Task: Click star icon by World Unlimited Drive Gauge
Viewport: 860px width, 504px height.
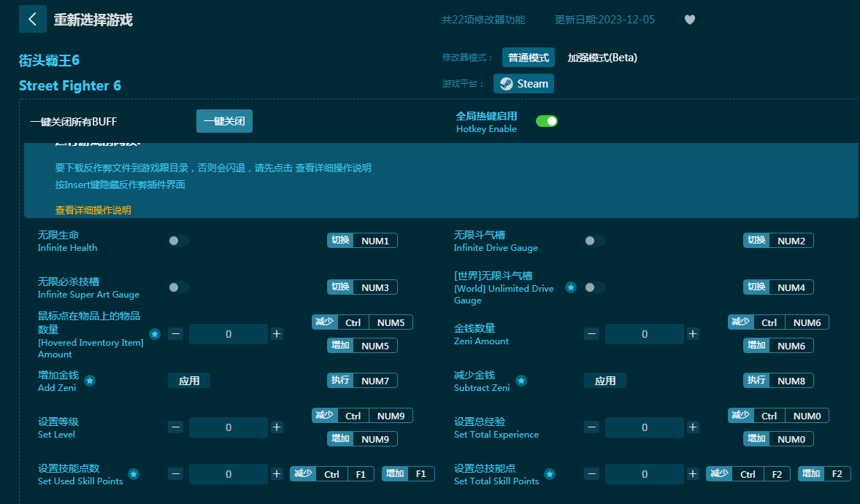Action: click(x=571, y=287)
